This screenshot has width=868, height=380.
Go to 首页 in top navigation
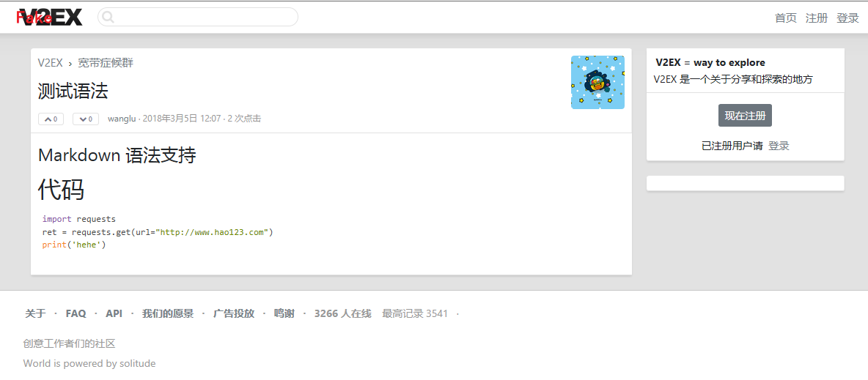point(785,18)
